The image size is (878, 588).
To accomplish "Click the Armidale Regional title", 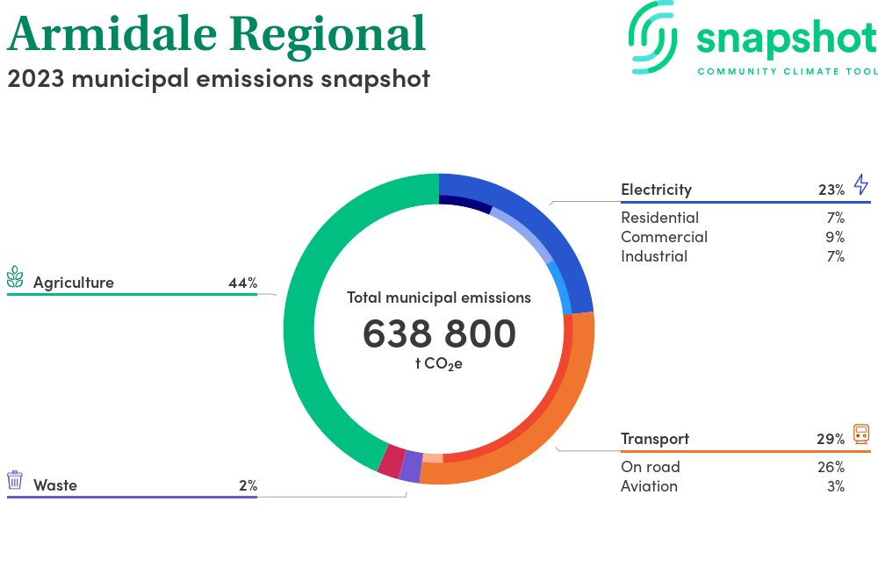I will [x=216, y=33].
